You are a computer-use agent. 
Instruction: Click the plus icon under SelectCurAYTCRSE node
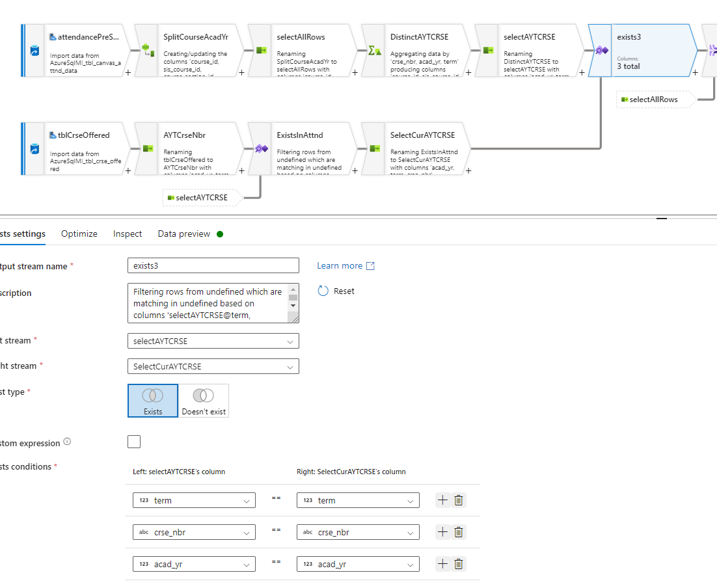pyautogui.click(x=467, y=172)
